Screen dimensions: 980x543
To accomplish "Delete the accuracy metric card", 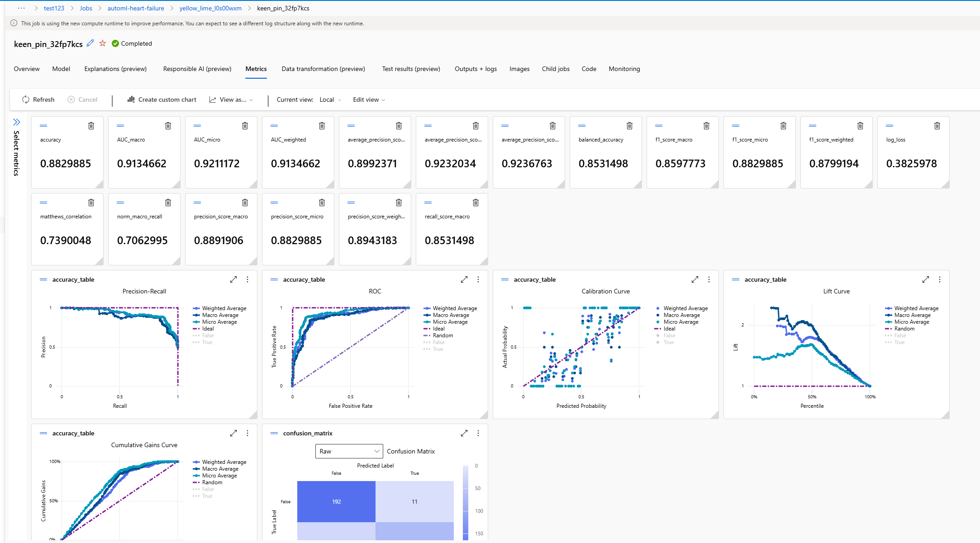I will pyautogui.click(x=91, y=126).
